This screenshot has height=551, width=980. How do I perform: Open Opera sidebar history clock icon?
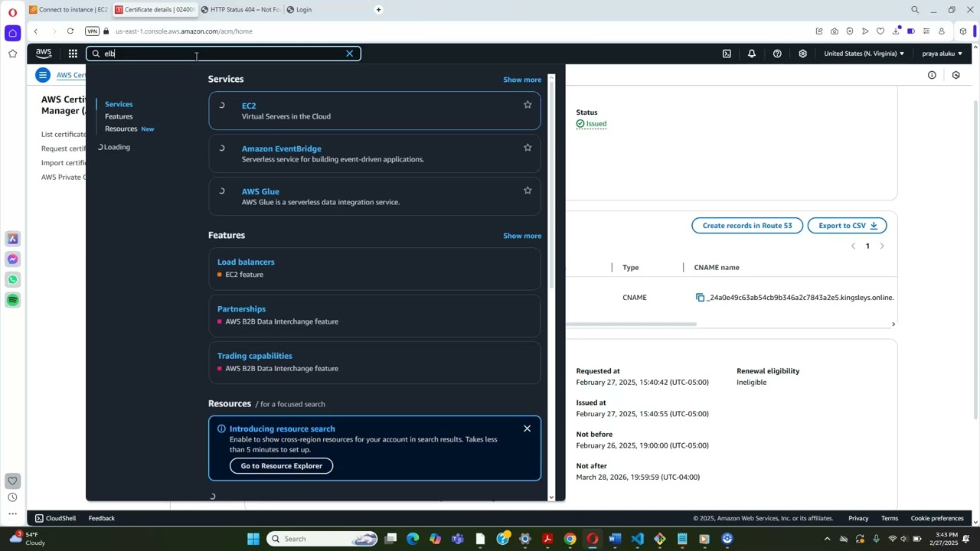(x=12, y=497)
